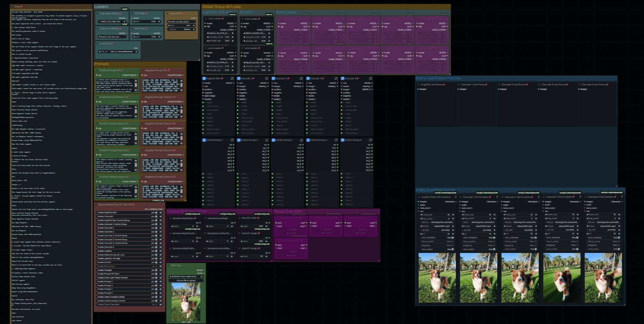Click choose file to upload button
The image size is (644, 324).
pyautogui.click(x=186, y=281)
